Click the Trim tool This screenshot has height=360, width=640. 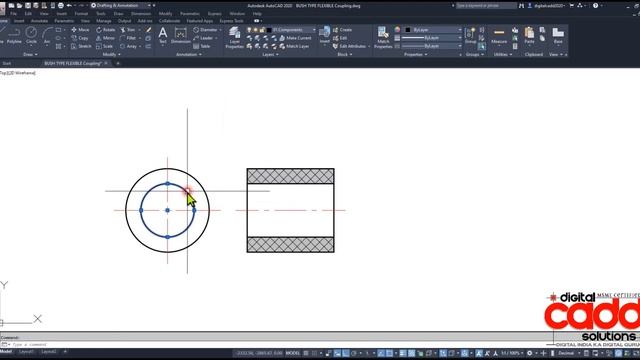click(x=128, y=30)
